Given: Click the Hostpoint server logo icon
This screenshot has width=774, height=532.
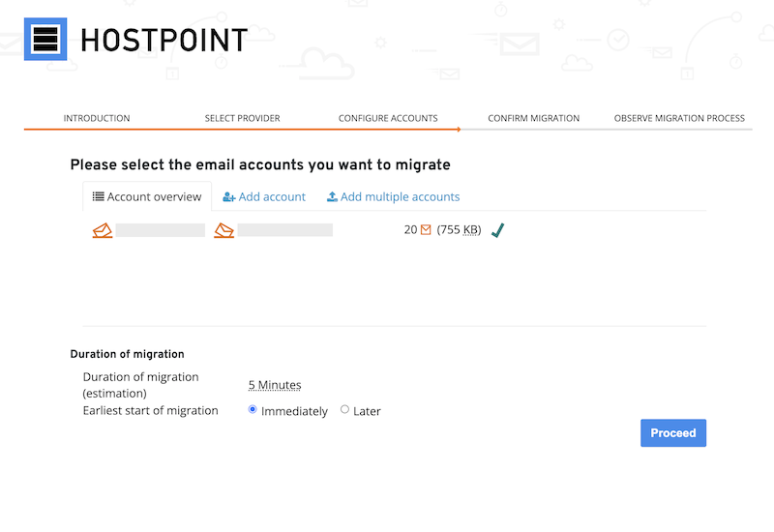Looking at the screenshot, I should pyautogui.click(x=45, y=39).
